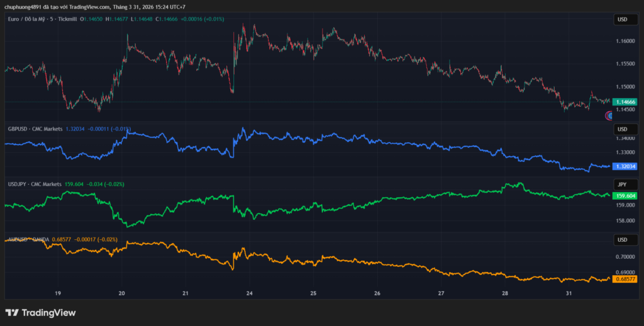Click the chuphuong4891 header caption text
The height and width of the screenshot is (326, 644).
click(x=94, y=7)
